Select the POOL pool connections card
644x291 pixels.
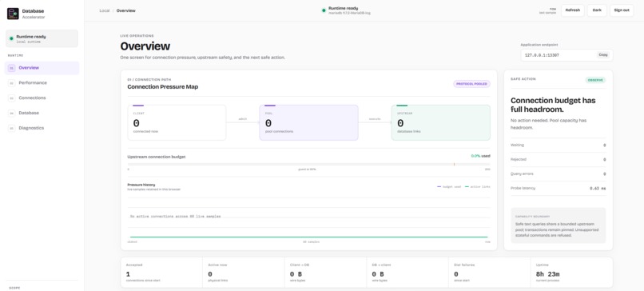pyautogui.click(x=309, y=122)
